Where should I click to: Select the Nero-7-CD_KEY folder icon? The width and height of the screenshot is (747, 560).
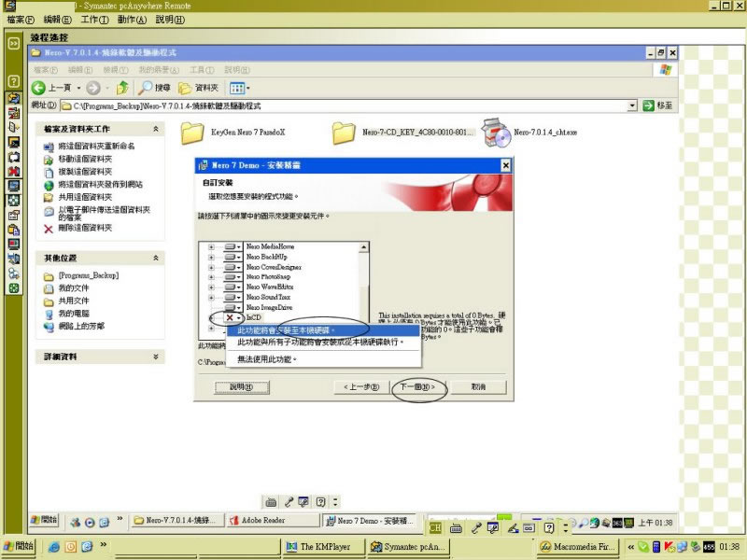(344, 133)
